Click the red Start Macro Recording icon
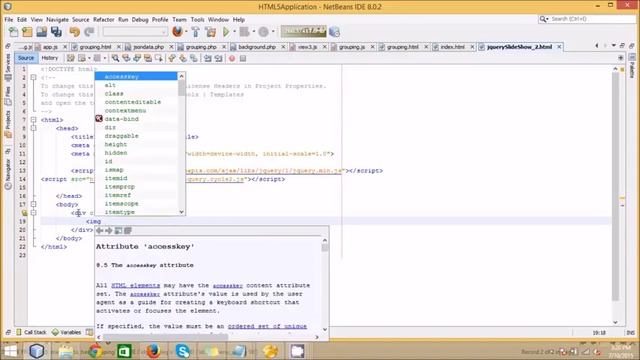 click(x=232, y=58)
